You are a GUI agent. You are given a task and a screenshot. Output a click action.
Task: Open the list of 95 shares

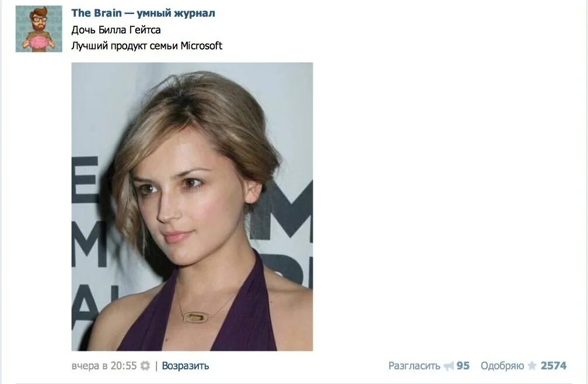point(463,366)
